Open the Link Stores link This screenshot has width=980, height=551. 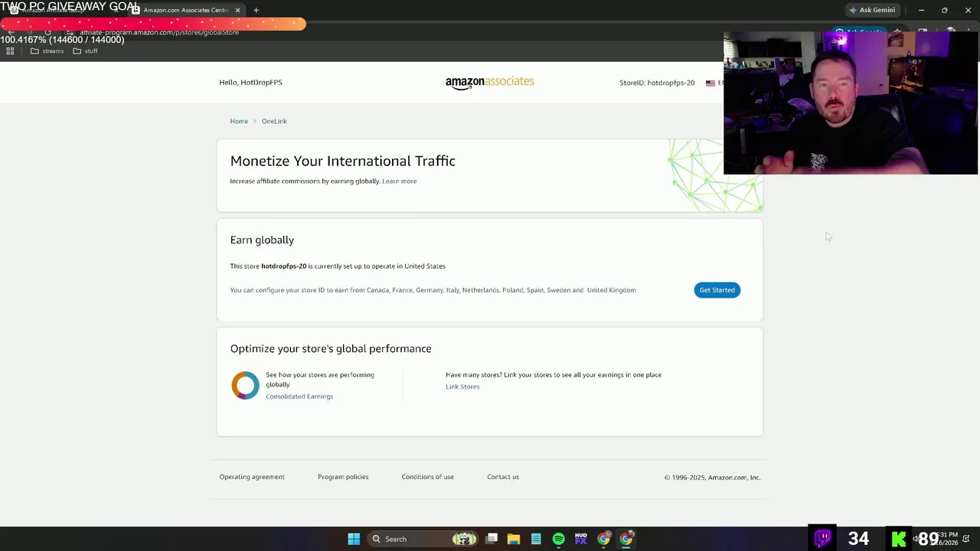[462, 386]
